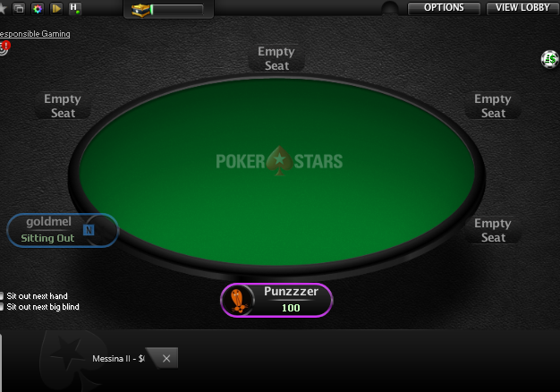Open the OPTIONS menu
The width and height of the screenshot is (560, 392).
[x=444, y=8]
